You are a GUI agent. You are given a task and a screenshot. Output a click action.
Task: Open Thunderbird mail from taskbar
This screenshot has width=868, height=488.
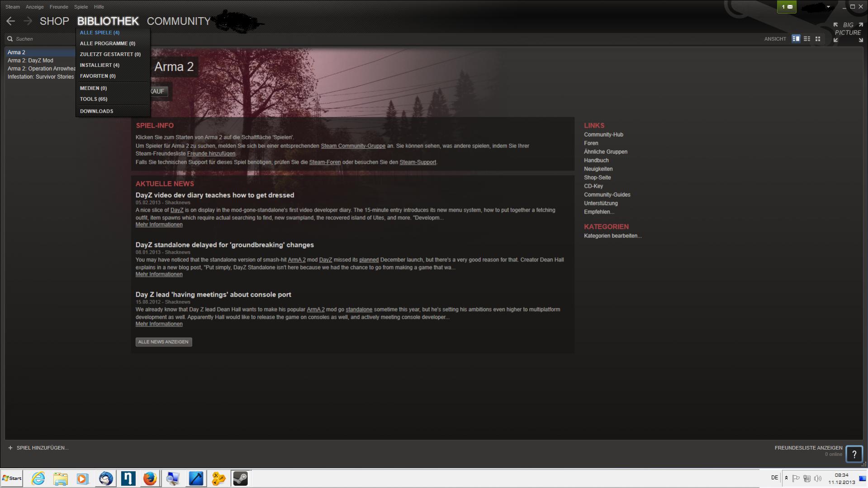tap(106, 479)
